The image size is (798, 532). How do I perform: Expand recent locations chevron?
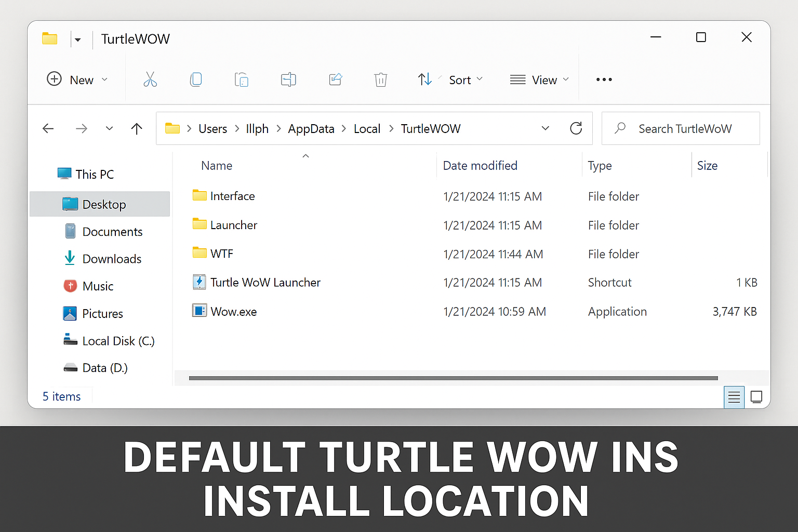point(109,128)
